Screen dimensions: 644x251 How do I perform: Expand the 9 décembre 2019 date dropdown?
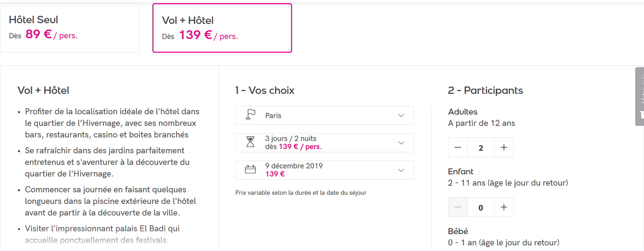click(324, 170)
